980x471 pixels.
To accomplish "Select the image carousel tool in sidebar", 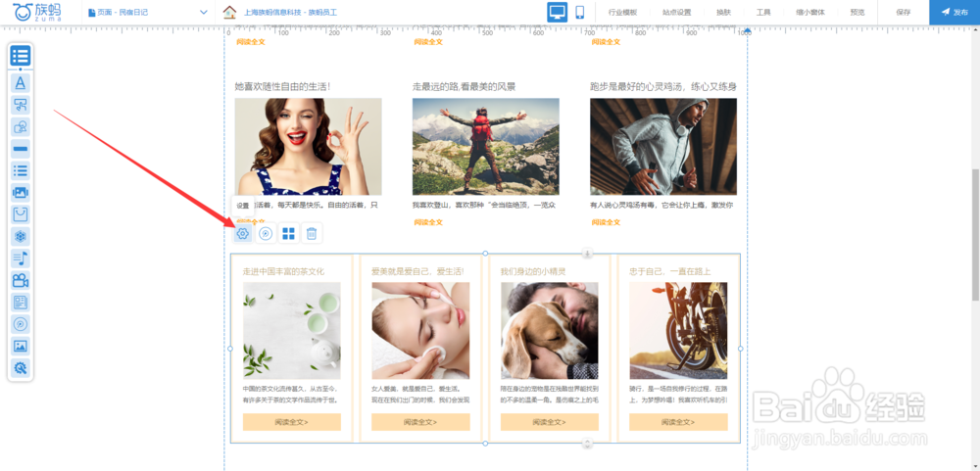I will [x=20, y=192].
